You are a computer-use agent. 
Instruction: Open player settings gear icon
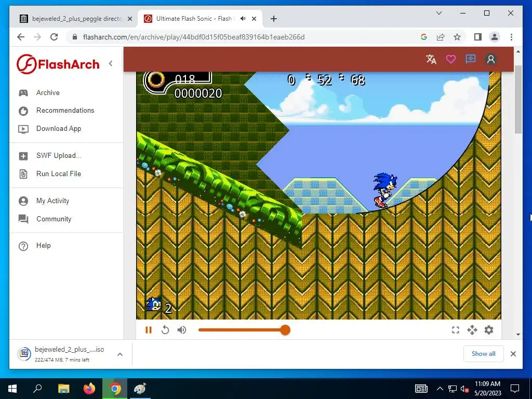coord(489,330)
